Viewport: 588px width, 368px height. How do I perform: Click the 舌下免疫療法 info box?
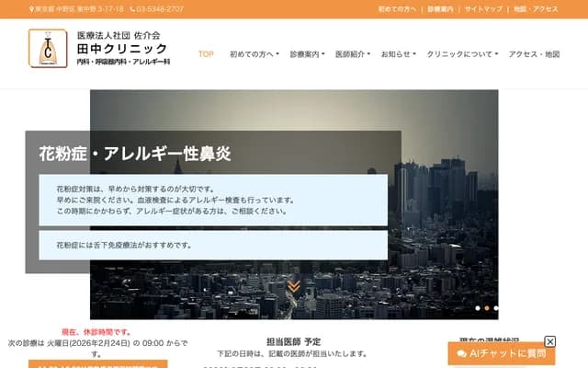click(213, 245)
